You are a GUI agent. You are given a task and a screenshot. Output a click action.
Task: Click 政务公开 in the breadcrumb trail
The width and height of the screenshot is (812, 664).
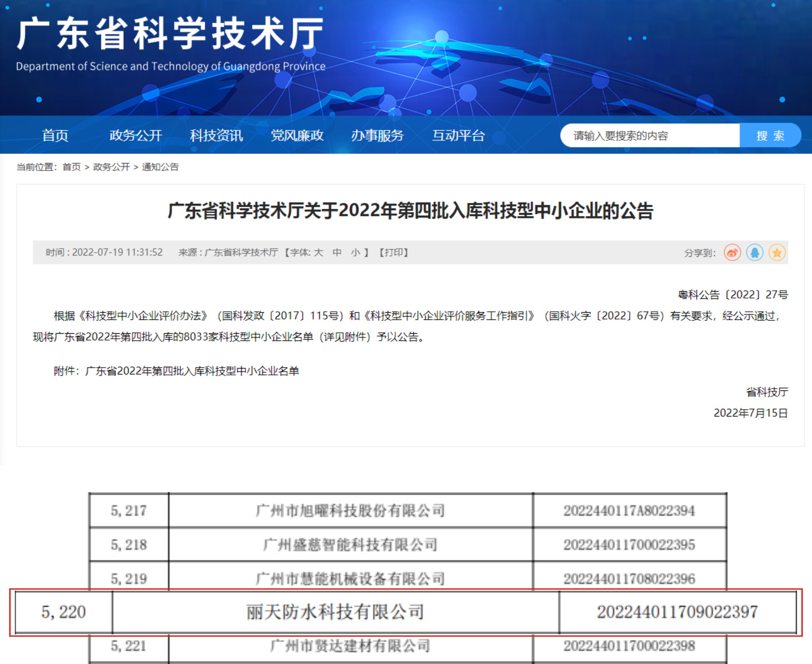[x=111, y=167]
